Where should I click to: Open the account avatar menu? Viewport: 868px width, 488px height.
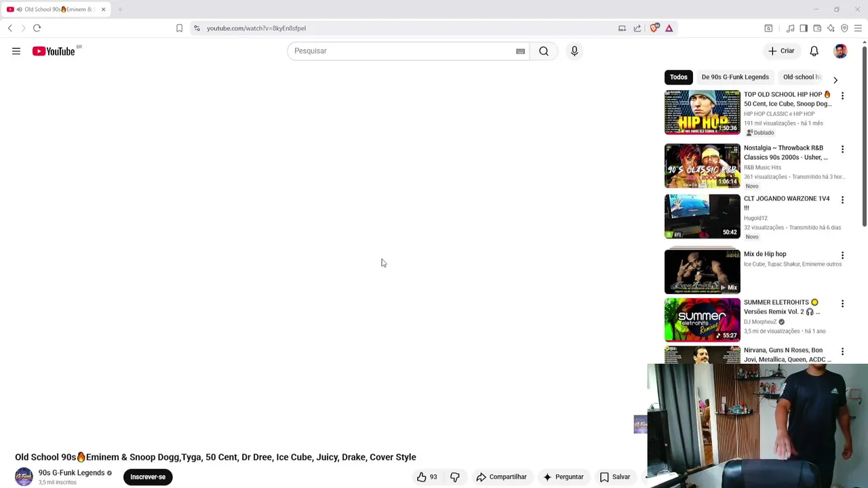tap(840, 51)
